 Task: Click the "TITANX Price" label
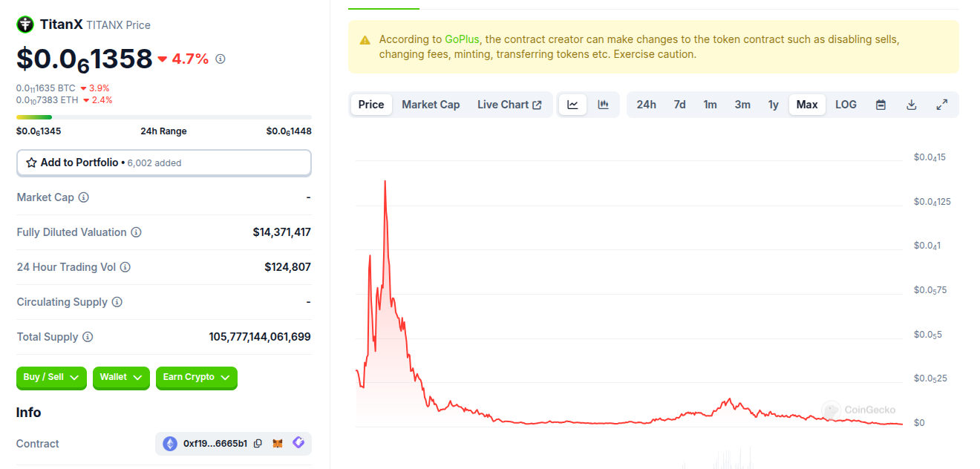coord(119,25)
